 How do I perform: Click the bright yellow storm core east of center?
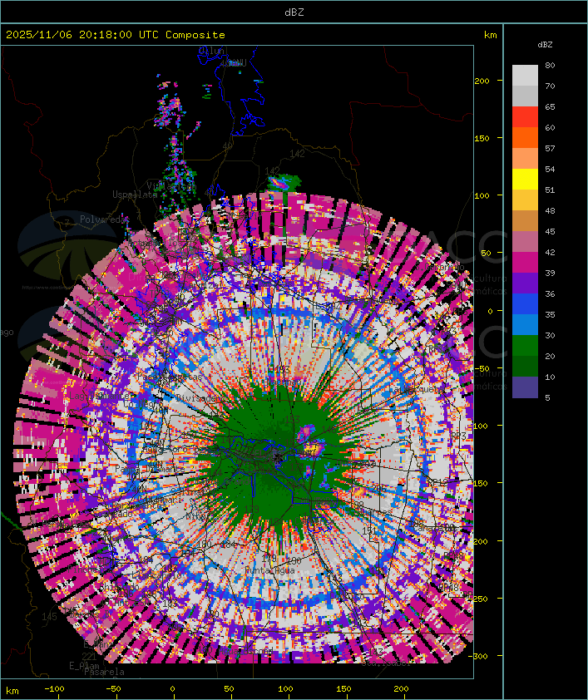pyautogui.click(x=314, y=448)
